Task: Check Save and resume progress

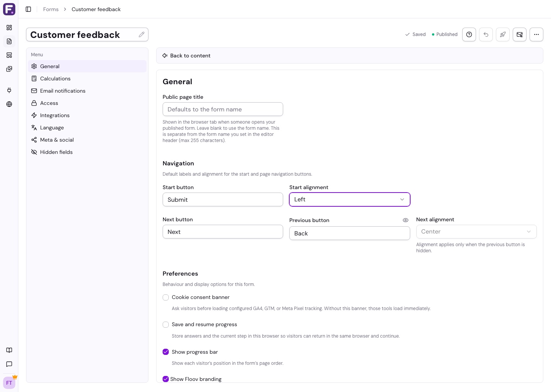Action: (166, 325)
